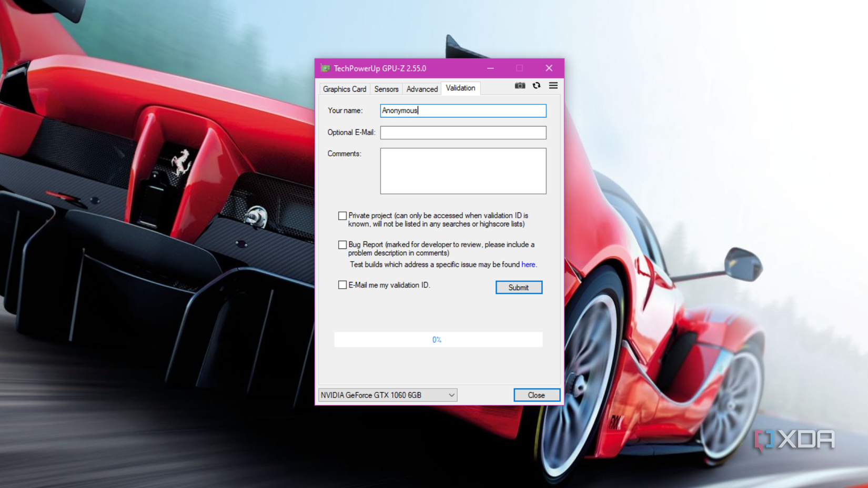Enable the Private project checkbox
Viewport: 868px width, 488px height.
point(342,216)
